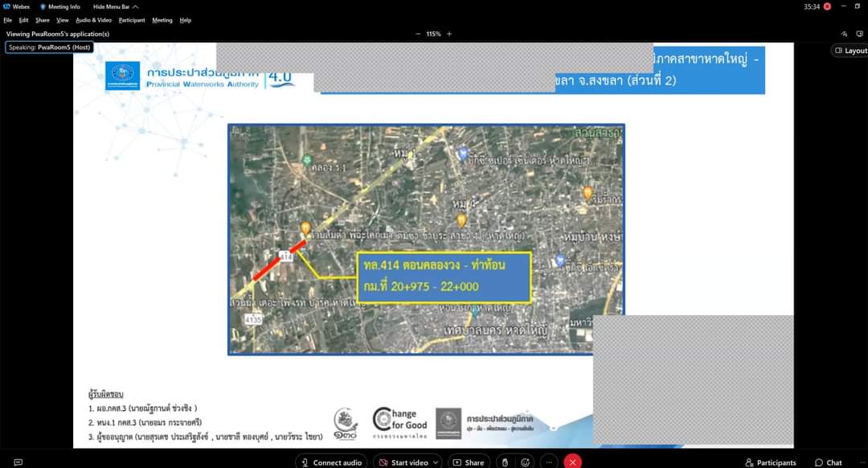The width and height of the screenshot is (868, 468).
Task: Click the captions icon in bottom-left corner
Action: click(x=18, y=462)
